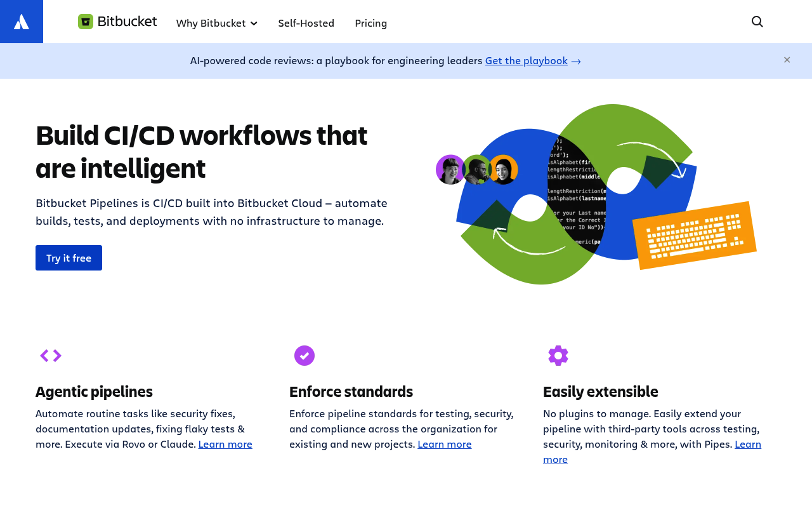Click the arrow after Get the playbook
The height and width of the screenshot is (508, 812).
click(576, 61)
